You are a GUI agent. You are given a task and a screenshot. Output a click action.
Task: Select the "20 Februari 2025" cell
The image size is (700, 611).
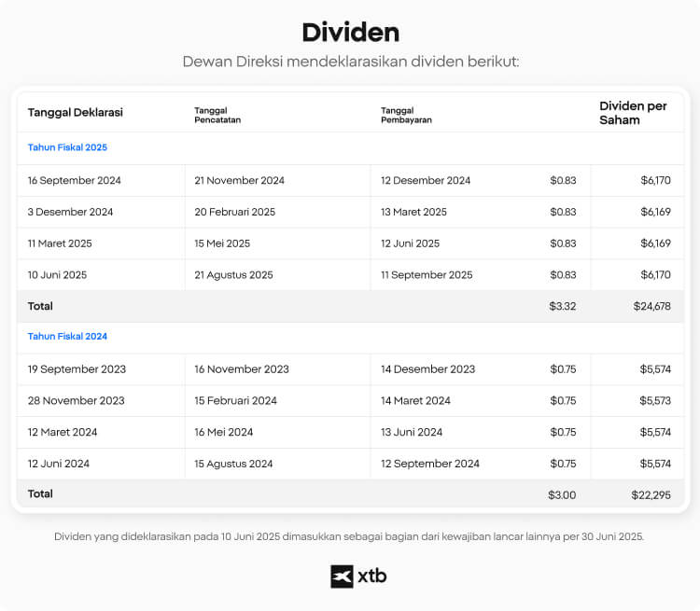235,212
